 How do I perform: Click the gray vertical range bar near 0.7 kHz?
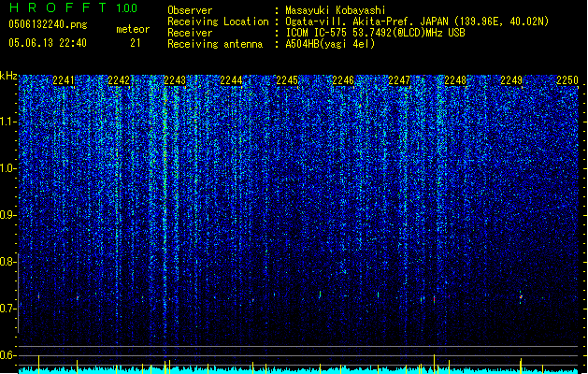coord(19,294)
